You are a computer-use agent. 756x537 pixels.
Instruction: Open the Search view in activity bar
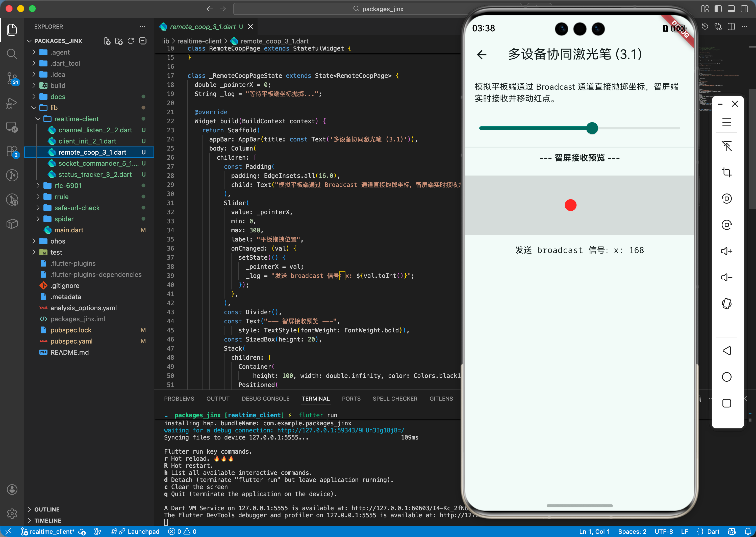[x=12, y=54]
